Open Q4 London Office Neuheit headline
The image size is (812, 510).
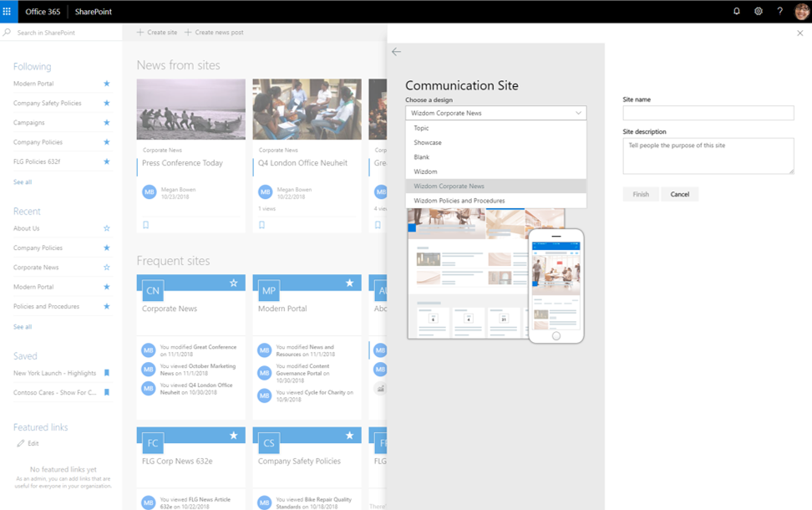(303, 163)
